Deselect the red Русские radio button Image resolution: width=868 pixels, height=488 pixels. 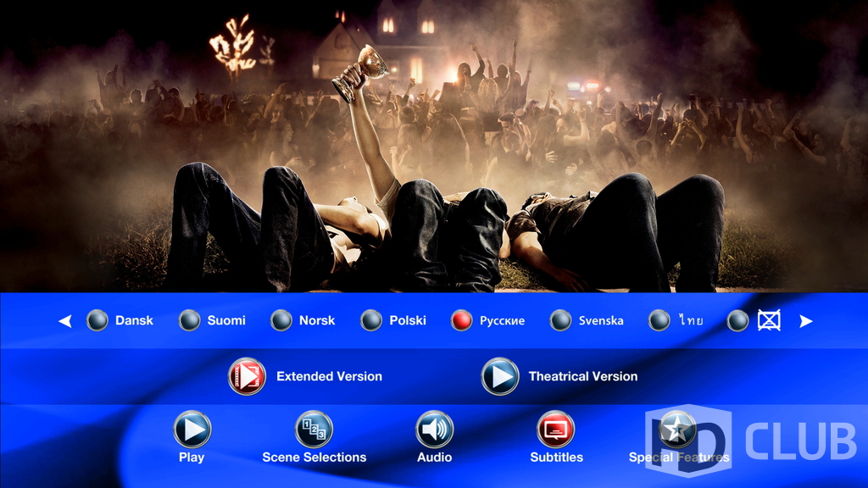461,320
